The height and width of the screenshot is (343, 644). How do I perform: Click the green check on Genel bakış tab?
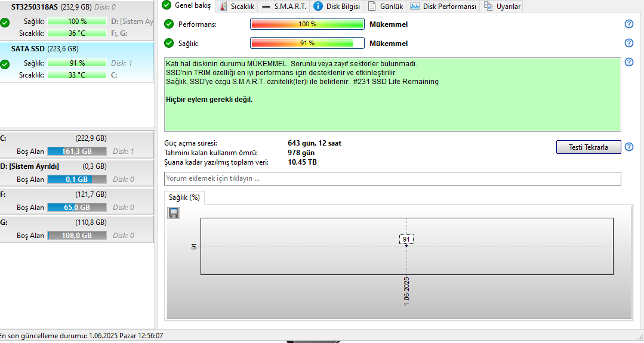coord(167,5)
